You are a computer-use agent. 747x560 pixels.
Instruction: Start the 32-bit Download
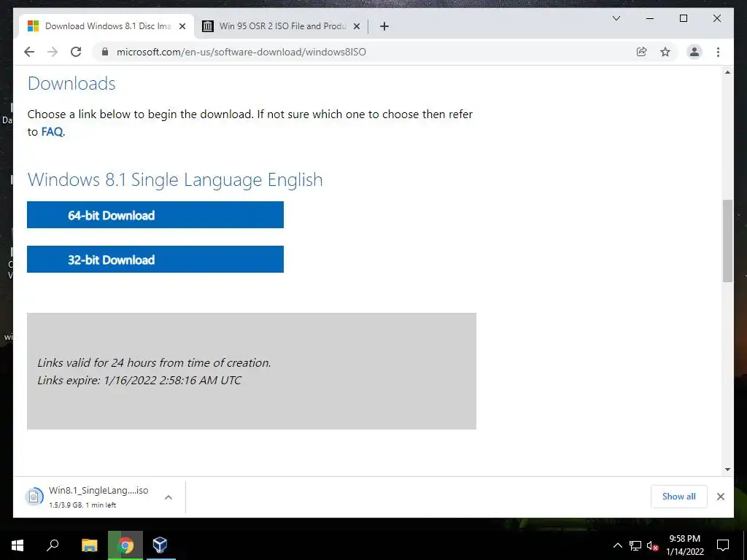155,259
